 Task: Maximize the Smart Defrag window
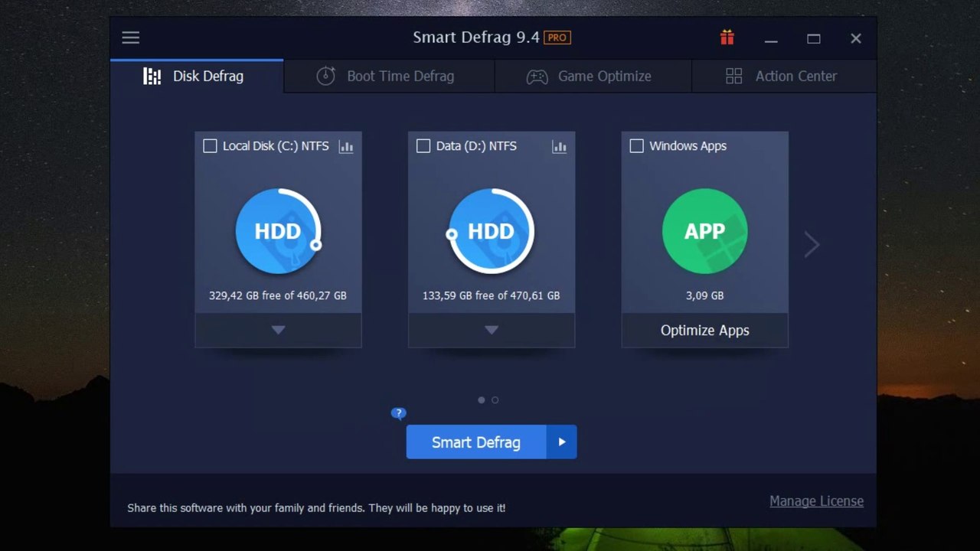[x=814, y=38]
